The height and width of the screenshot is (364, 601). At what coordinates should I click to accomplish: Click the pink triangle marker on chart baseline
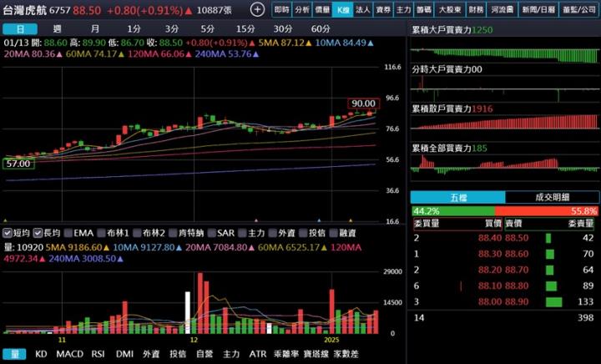256,220
